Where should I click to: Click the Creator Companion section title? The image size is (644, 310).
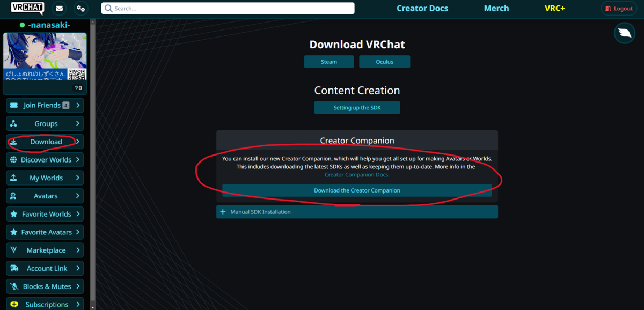click(357, 141)
